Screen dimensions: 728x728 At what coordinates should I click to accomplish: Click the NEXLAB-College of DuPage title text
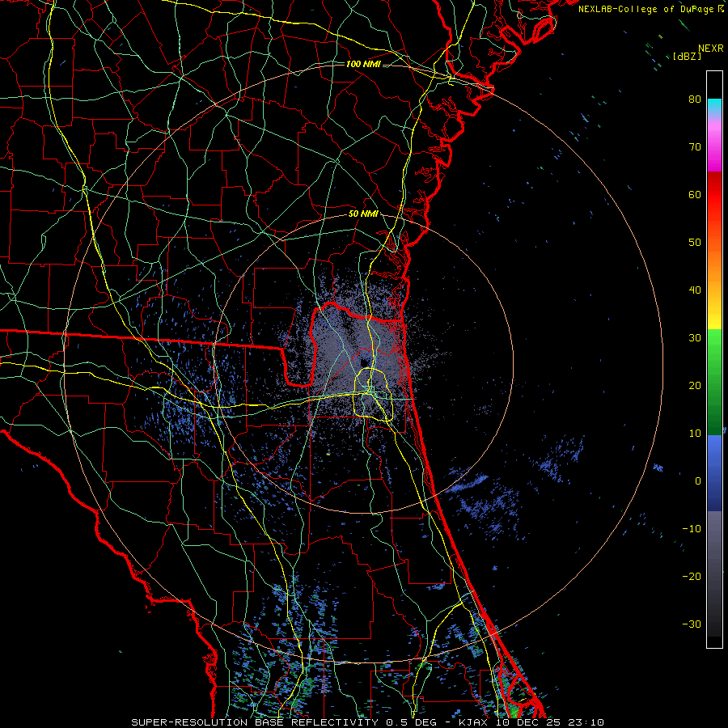(650, 9)
